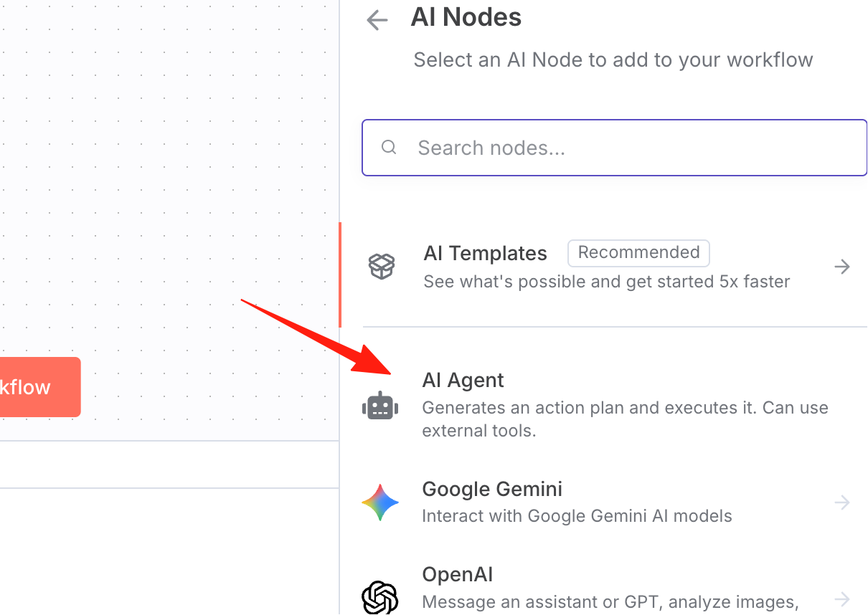This screenshot has width=868, height=615.
Task: Click the Recommended badge
Action: click(638, 252)
